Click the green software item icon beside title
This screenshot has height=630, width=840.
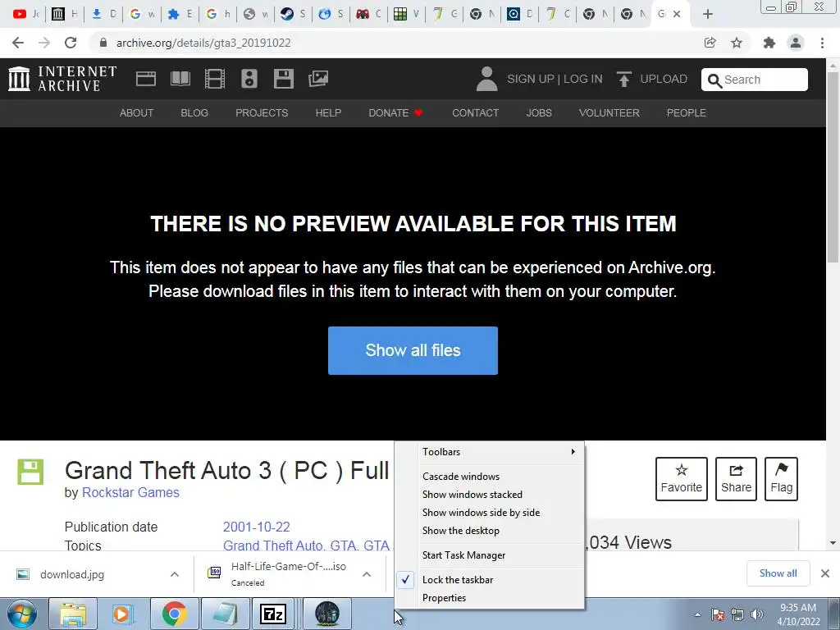[x=30, y=472]
